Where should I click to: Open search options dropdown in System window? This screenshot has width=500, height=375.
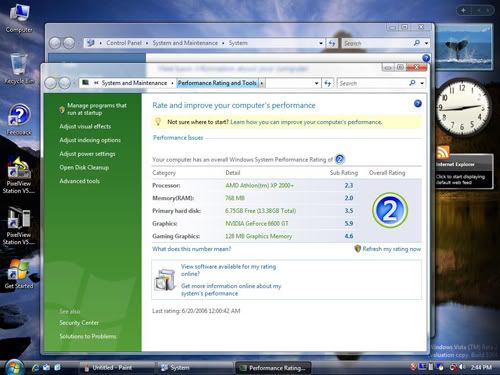click(426, 43)
